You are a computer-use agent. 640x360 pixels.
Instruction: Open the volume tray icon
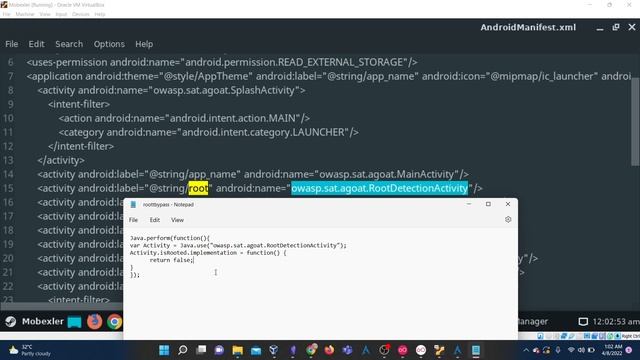click(x=581, y=350)
